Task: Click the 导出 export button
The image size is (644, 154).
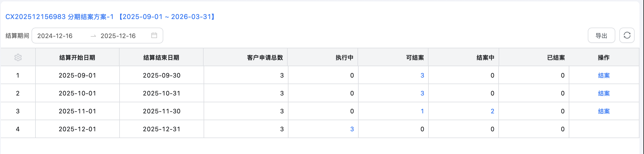Action: tap(601, 36)
